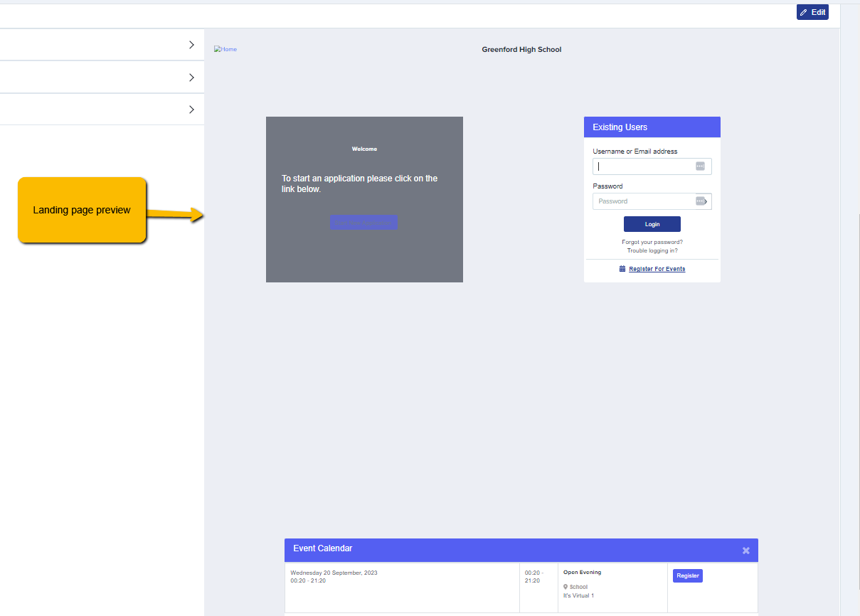Expand the bottom chevron row in left panel
The height and width of the screenshot is (616, 860).
pyautogui.click(x=102, y=110)
